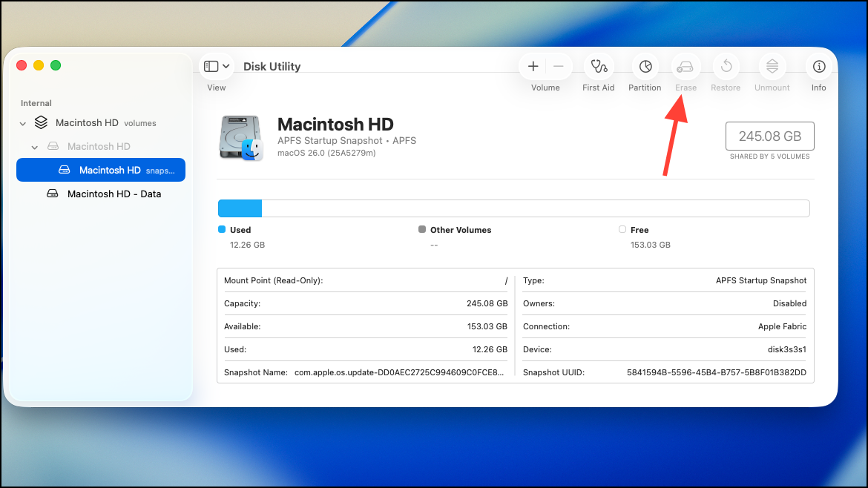Collapse the greyed Macintosh HD volume group

coord(34,147)
